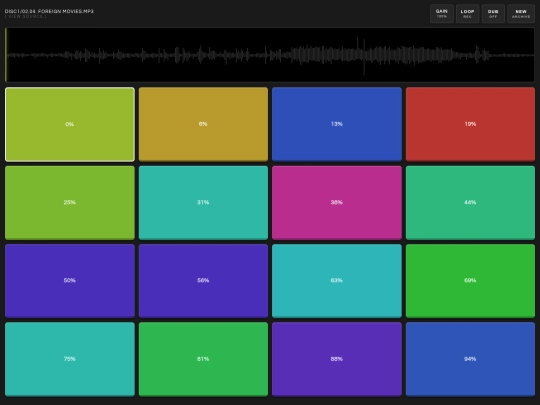Trigger the 13% blue pad
540x405 pixels.
coord(337,124)
